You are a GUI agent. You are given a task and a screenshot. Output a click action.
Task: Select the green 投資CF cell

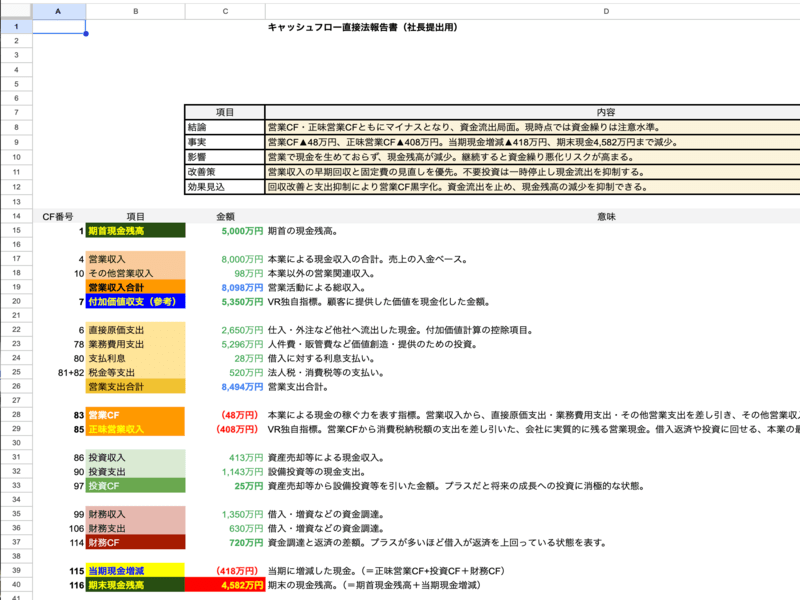click(135, 486)
